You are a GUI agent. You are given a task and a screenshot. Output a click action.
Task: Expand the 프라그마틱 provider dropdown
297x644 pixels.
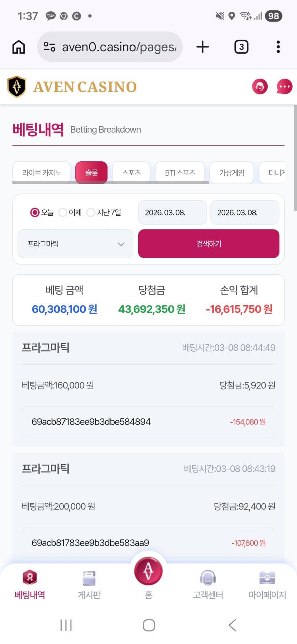pyautogui.click(x=75, y=244)
